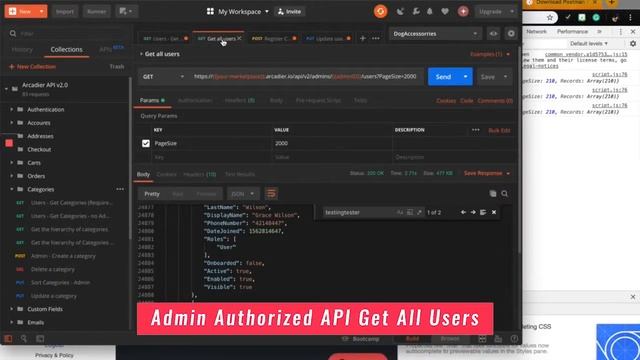This screenshot has height=360, width=640.
Task: Switch to POST Register tab
Action: tap(273, 38)
